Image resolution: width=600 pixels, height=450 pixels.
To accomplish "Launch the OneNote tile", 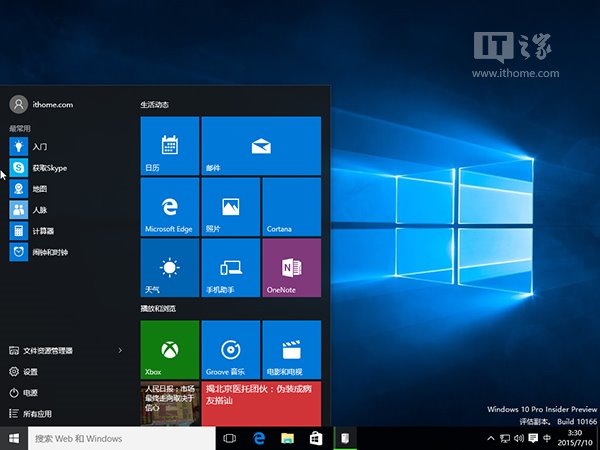I will [292, 267].
